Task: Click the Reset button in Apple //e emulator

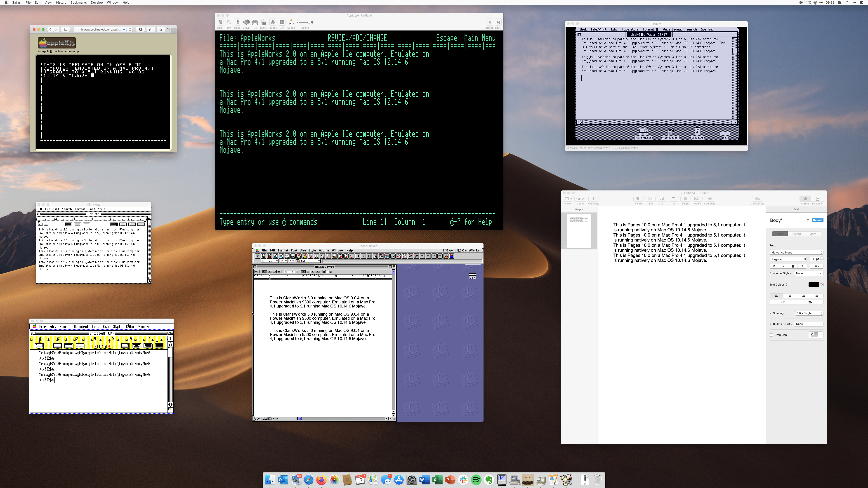Action: click(489, 22)
